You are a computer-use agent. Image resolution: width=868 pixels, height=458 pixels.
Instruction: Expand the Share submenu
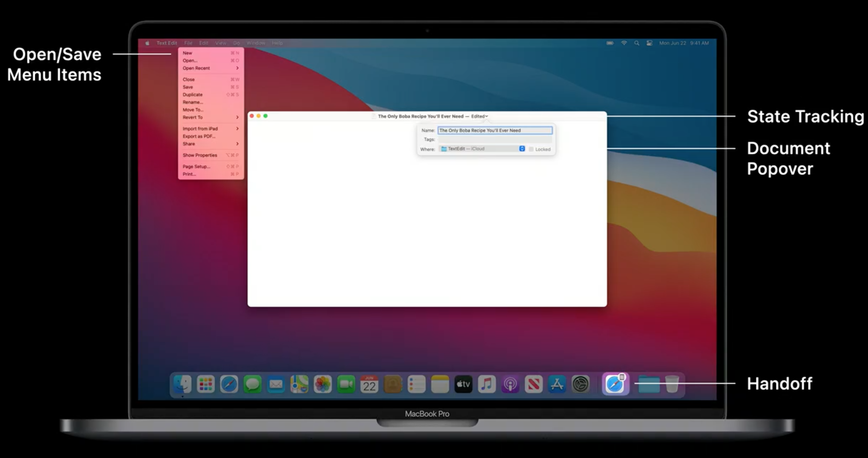[x=211, y=144]
